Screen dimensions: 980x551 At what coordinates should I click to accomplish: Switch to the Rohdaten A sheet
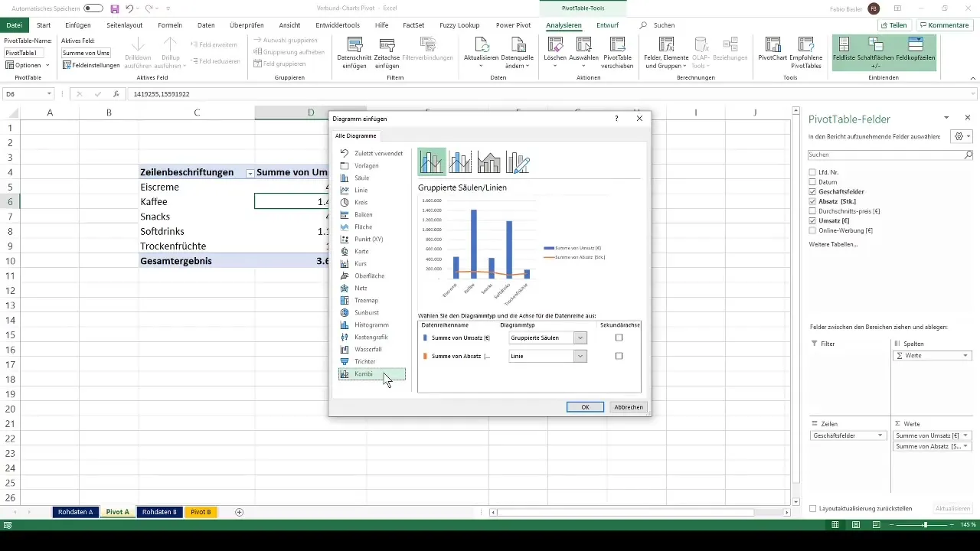point(75,512)
